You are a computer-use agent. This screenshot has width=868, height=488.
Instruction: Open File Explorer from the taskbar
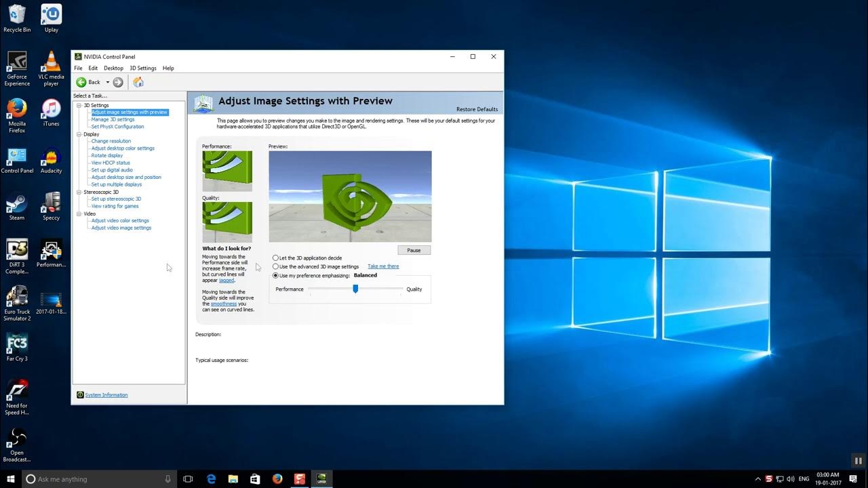click(233, 479)
